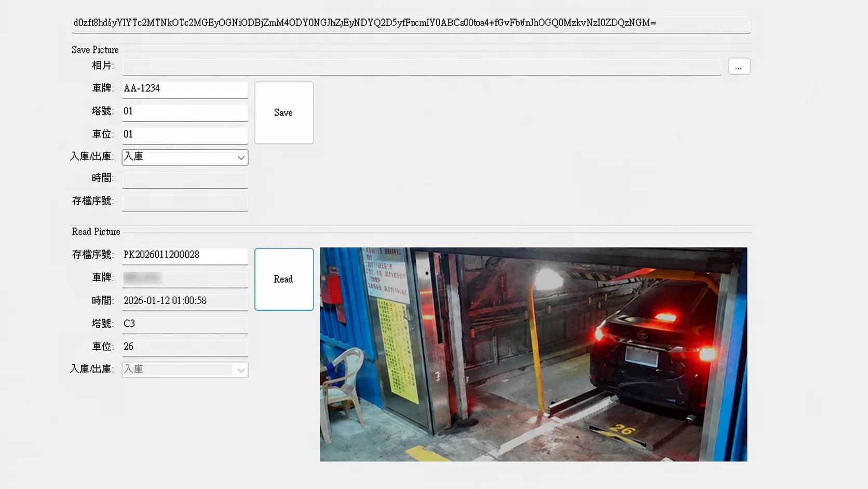Click the 塔號 field showing C3
The image size is (868, 489).
tap(185, 325)
